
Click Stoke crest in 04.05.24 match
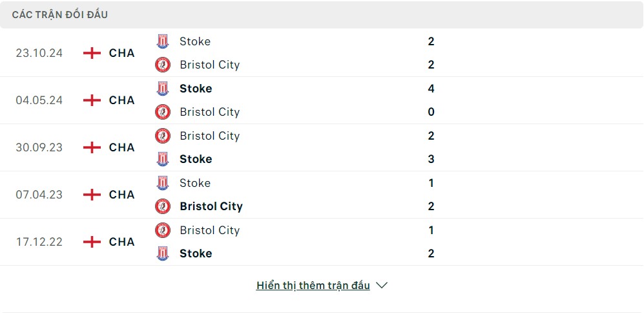(x=163, y=89)
